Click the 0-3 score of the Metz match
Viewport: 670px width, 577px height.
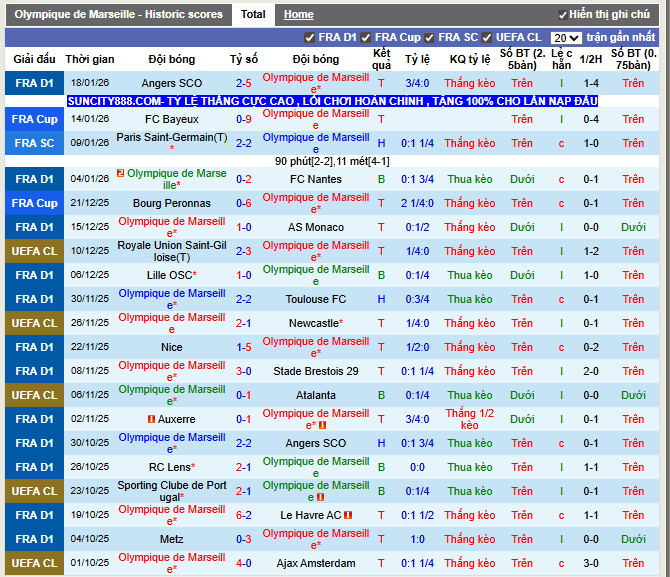pyautogui.click(x=244, y=539)
